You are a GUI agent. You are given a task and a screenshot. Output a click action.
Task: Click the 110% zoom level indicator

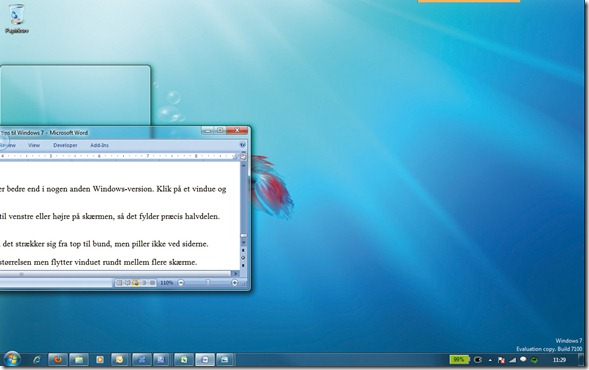tap(166, 282)
